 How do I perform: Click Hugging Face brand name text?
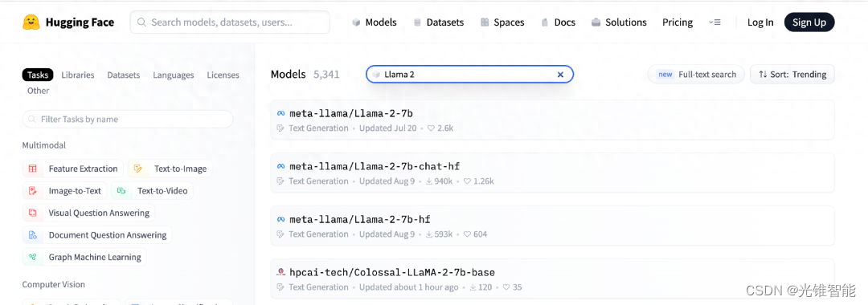coord(80,22)
